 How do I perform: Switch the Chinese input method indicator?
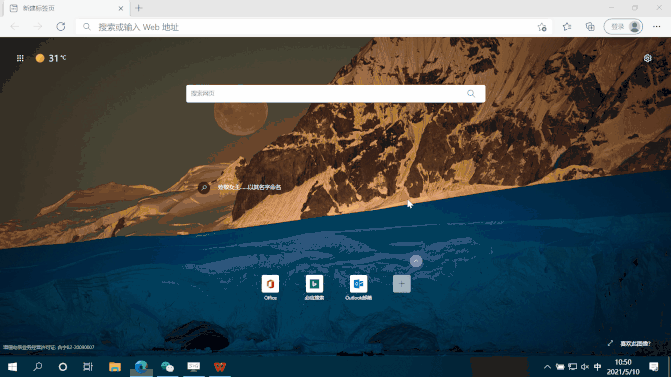[x=598, y=367]
